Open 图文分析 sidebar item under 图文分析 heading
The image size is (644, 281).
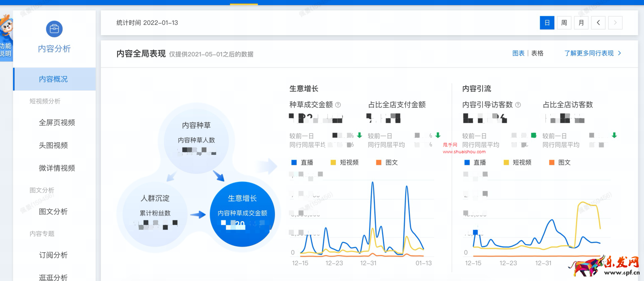pos(53,211)
